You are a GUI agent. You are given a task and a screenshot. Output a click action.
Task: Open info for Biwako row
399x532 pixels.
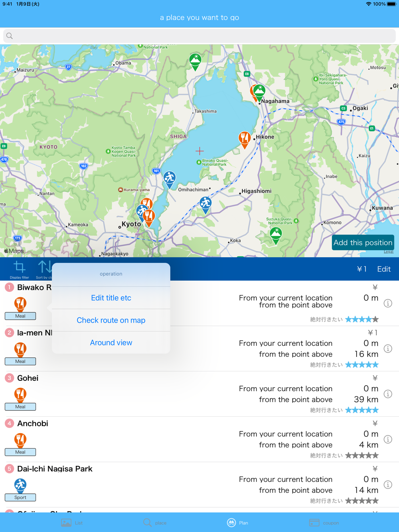coord(388,303)
